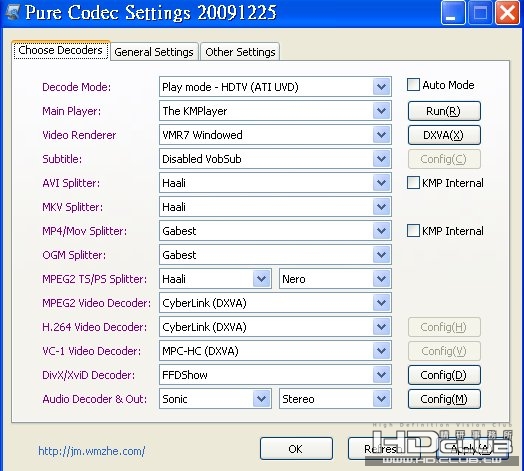Click the 'Video Renderer' label

click(x=79, y=135)
